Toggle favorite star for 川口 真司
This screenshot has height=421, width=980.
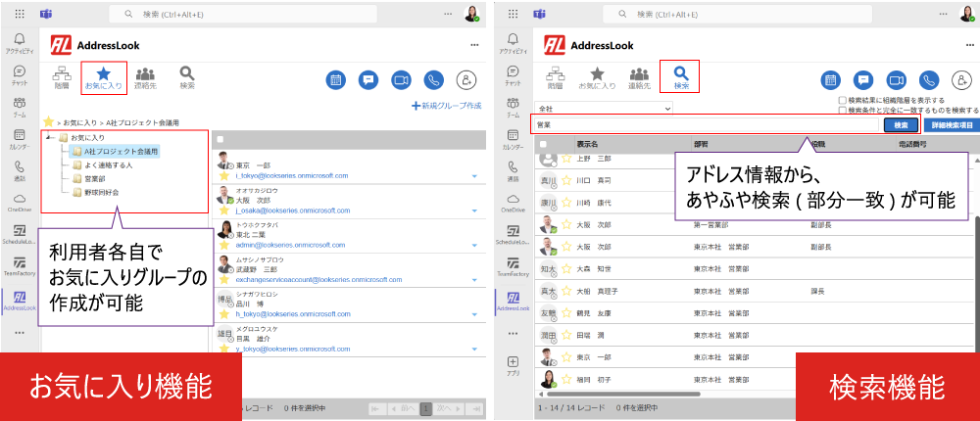566,180
